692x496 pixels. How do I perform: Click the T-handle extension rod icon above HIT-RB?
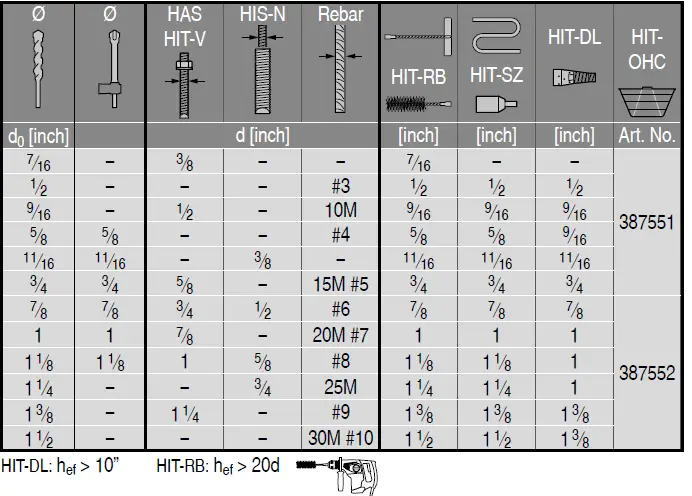pos(418,36)
